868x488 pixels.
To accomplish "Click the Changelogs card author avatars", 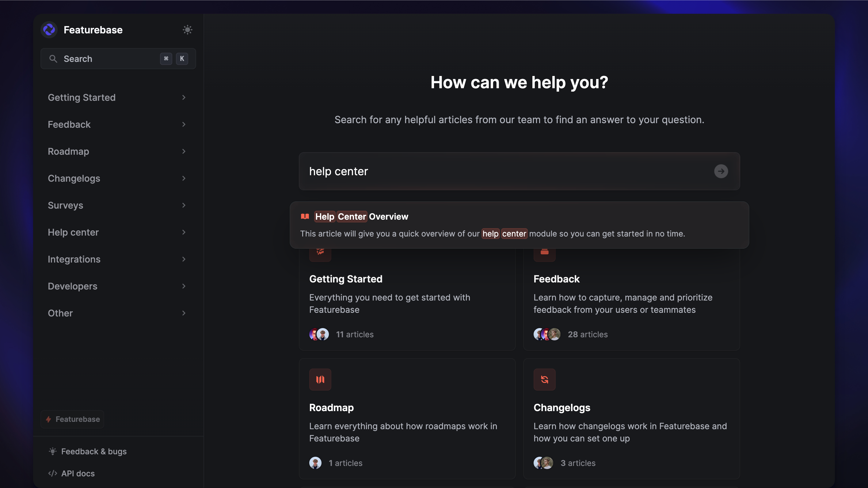I will (x=543, y=463).
